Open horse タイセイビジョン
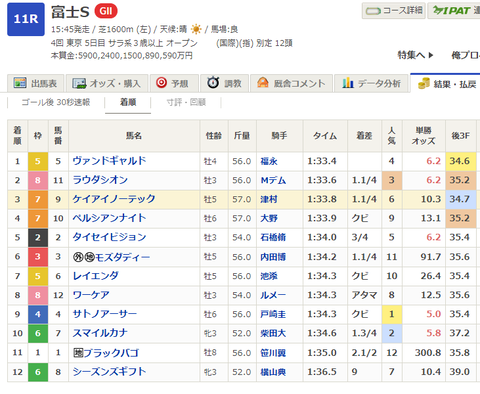Image resolution: width=480 pixels, height=394 pixels. coord(109,237)
